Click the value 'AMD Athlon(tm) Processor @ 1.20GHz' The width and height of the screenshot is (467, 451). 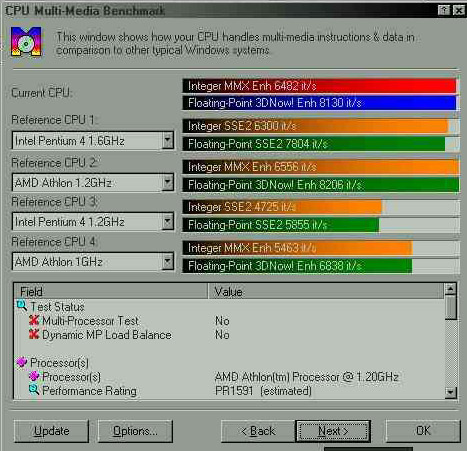coord(307,377)
